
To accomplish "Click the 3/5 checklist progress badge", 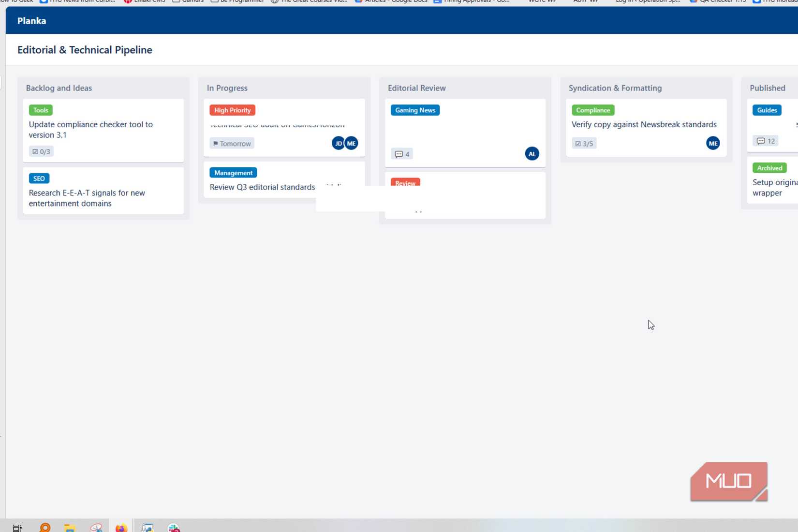I will [584, 144].
